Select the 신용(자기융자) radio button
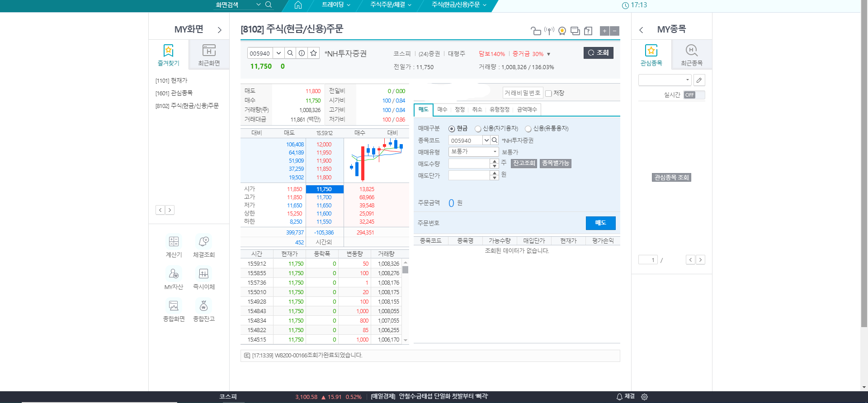Image resolution: width=868 pixels, height=403 pixels. [477, 129]
